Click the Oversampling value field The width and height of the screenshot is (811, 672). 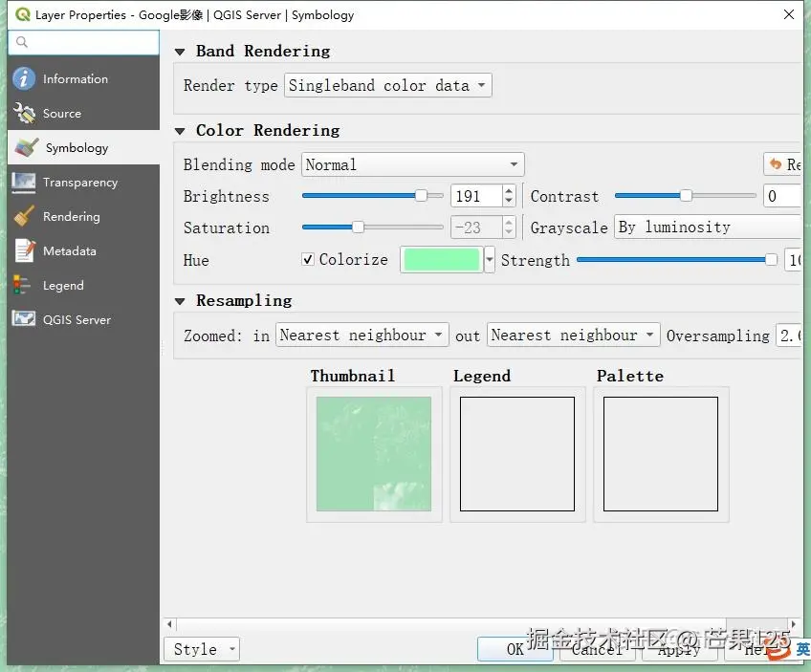788,336
